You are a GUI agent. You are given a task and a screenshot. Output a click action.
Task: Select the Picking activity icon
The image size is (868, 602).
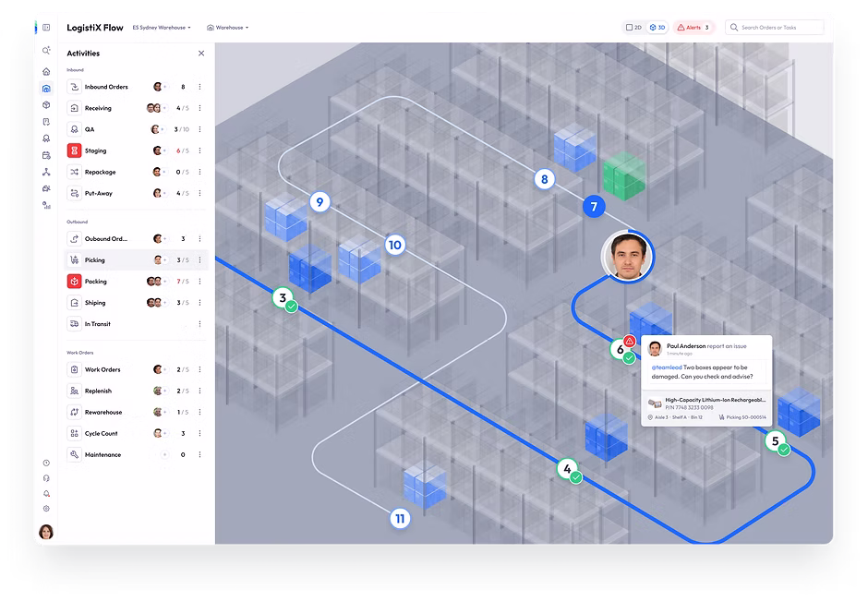point(74,259)
